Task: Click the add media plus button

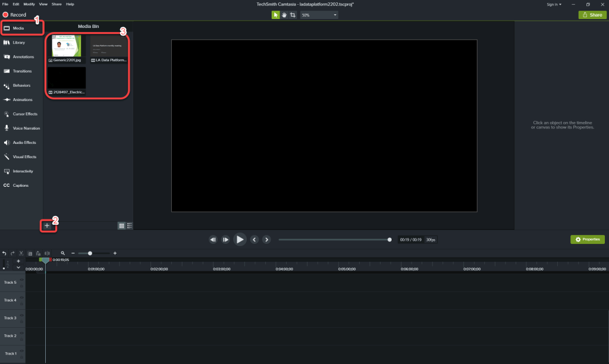Action: [x=47, y=226]
